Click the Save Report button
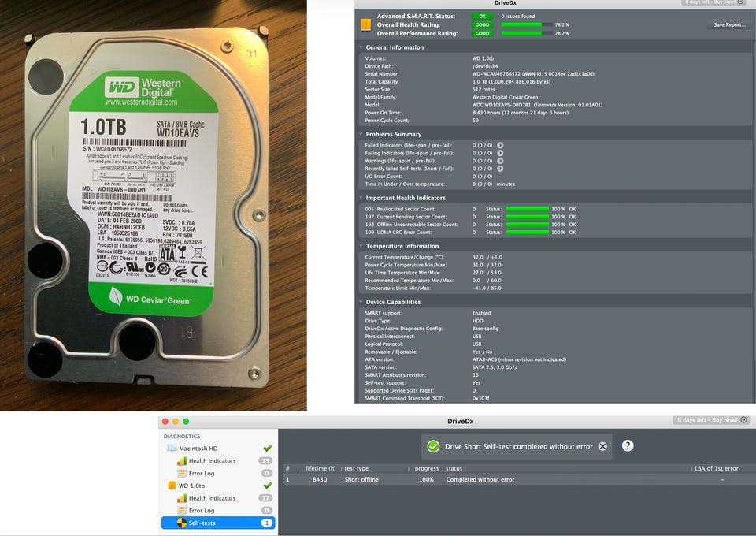This screenshot has width=756, height=536. coord(729,24)
